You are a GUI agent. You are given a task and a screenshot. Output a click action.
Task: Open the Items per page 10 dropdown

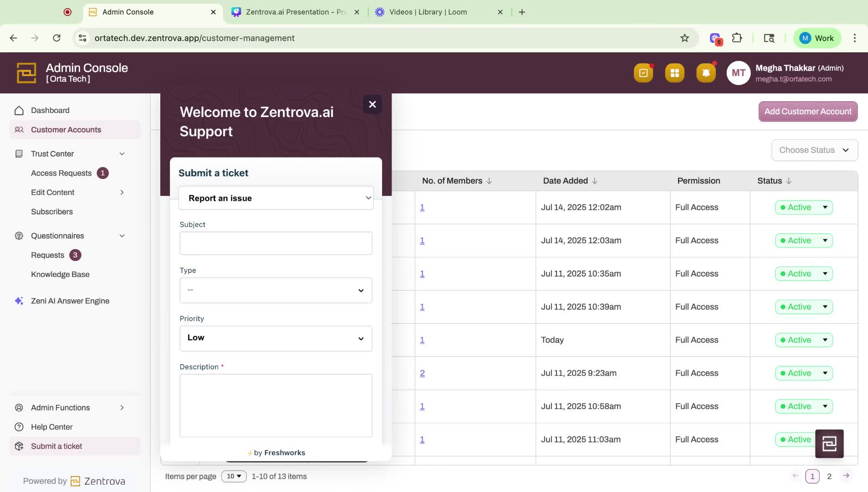(x=234, y=477)
